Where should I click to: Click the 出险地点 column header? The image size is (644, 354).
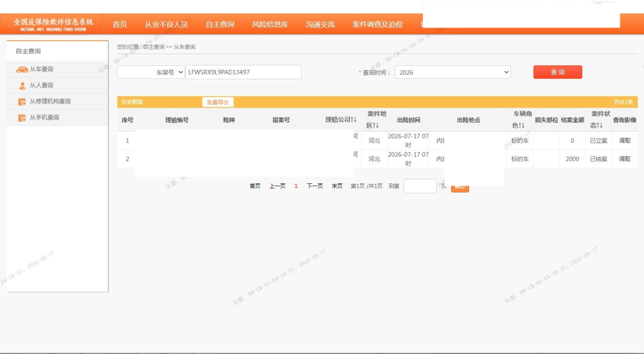(469, 120)
